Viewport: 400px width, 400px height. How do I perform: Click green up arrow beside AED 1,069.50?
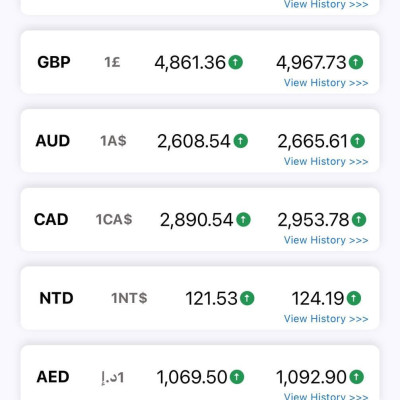237,377
